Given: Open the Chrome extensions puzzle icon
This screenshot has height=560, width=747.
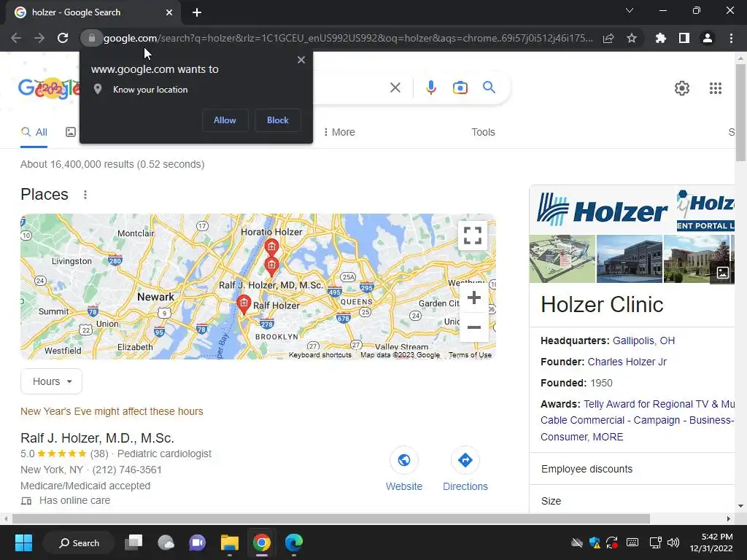Looking at the screenshot, I should [661, 38].
